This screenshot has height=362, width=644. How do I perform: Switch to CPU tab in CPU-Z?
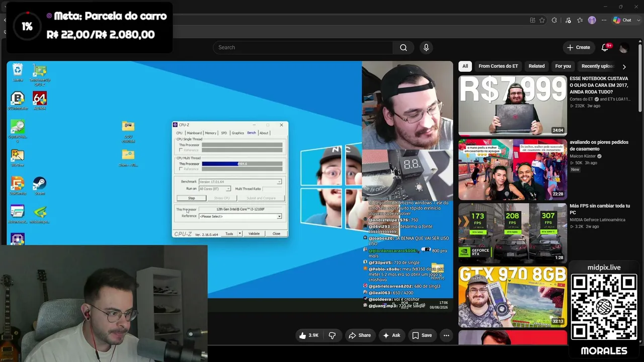point(179,133)
